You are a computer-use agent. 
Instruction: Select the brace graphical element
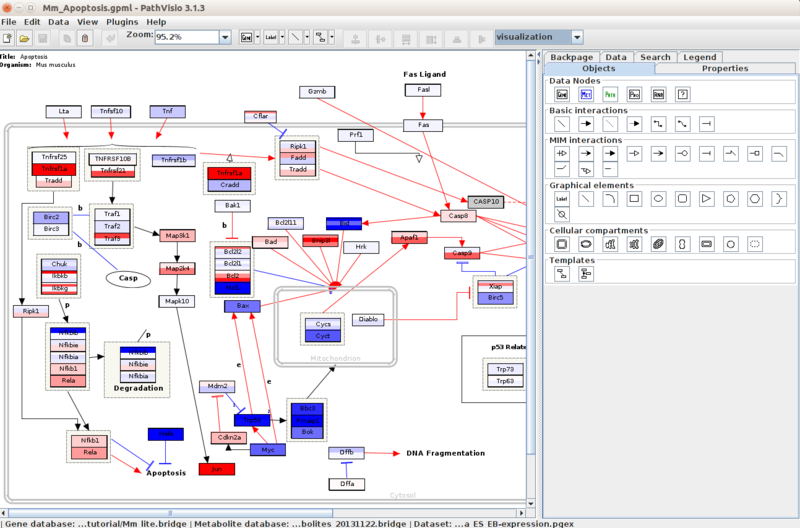[x=779, y=199]
